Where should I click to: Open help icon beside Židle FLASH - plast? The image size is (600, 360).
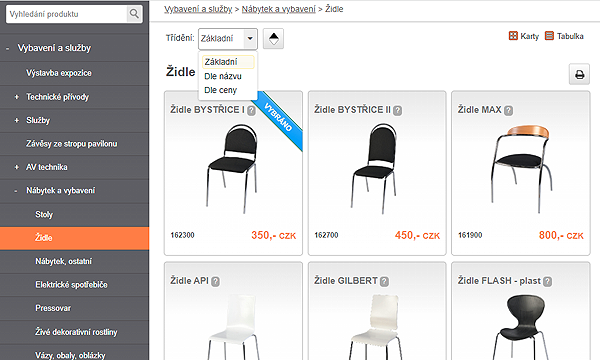[x=548, y=282]
